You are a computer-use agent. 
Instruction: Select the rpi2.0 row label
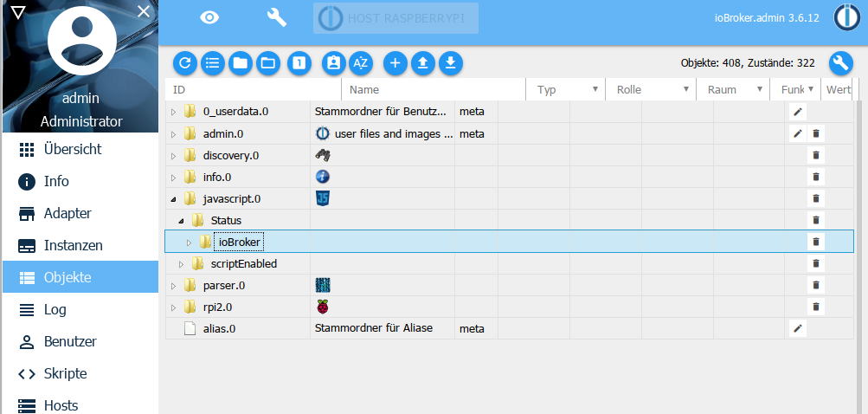(219, 307)
